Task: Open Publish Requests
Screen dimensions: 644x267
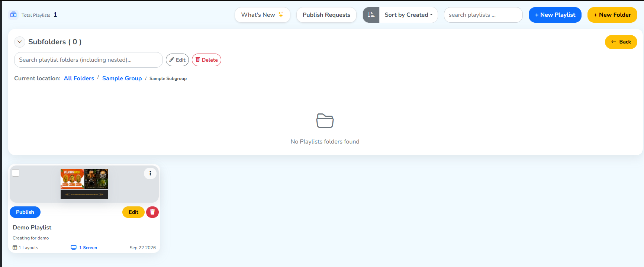Action: pyautogui.click(x=326, y=15)
